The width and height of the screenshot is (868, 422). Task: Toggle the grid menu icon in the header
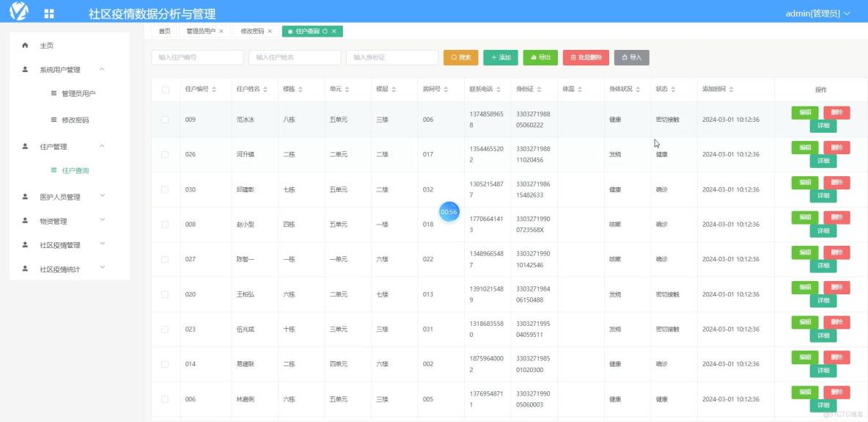click(x=49, y=14)
